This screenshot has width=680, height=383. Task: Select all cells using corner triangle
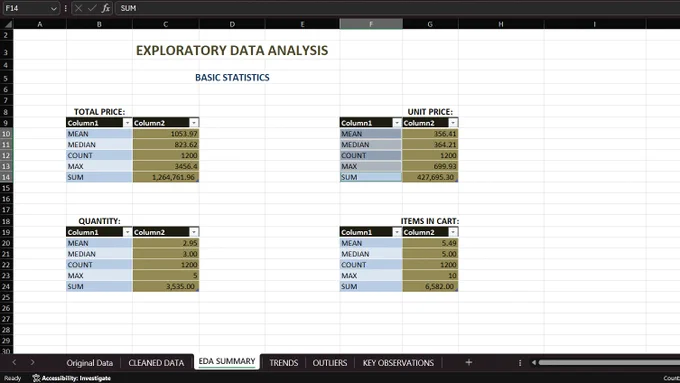7,24
